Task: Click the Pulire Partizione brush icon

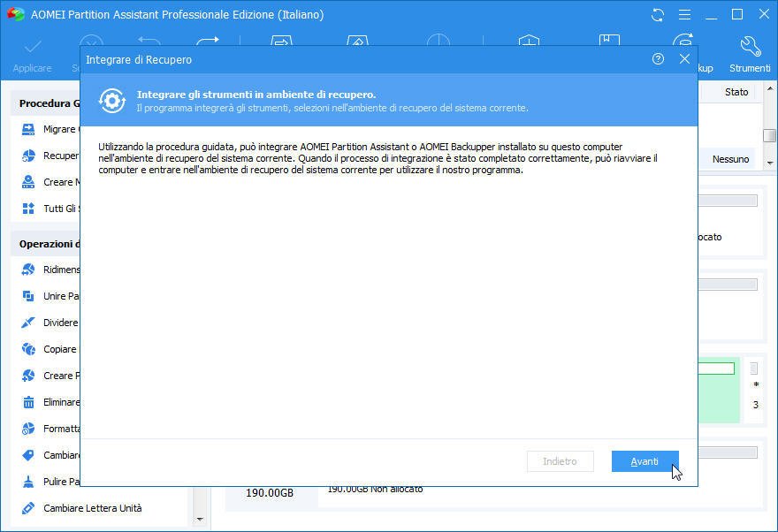Action: 28,482
